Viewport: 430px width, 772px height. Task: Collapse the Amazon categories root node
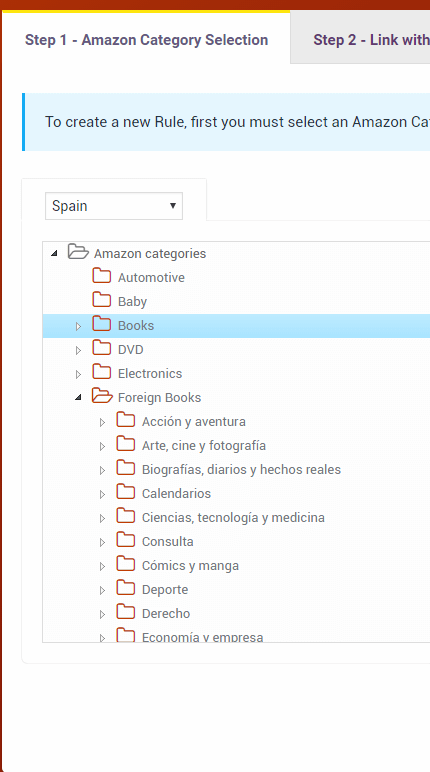(x=54, y=254)
